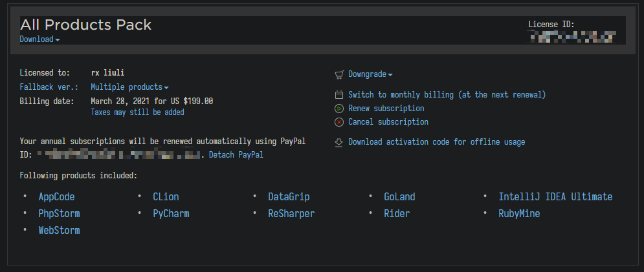
Task: Open the Downgrade dropdown menu
Action: pos(370,74)
